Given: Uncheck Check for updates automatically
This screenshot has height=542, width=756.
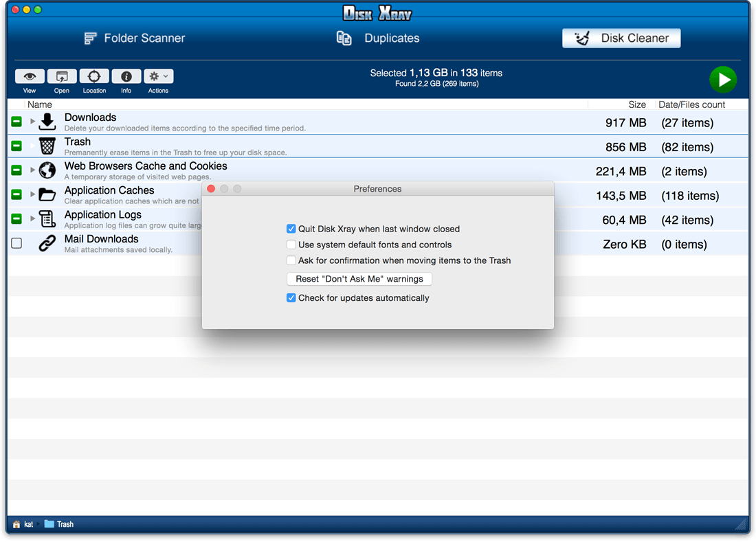Looking at the screenshot, I should click(x=291, y=297).
